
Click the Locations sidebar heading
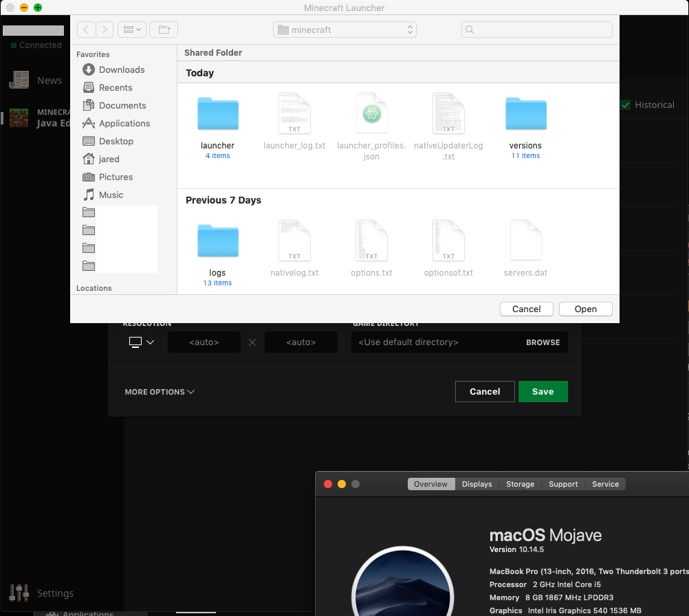(94, 288)
